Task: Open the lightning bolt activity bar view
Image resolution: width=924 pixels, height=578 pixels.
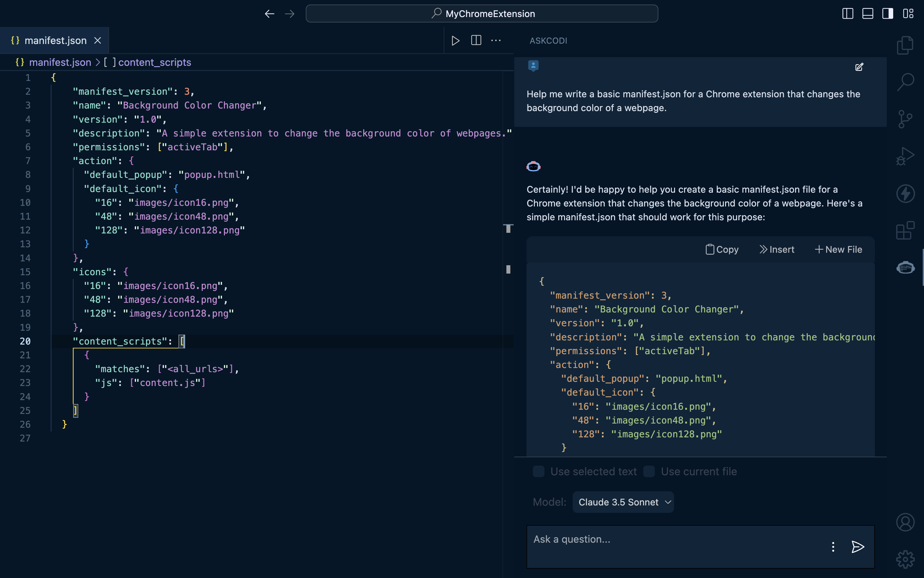Action: (x=905, y=193)
